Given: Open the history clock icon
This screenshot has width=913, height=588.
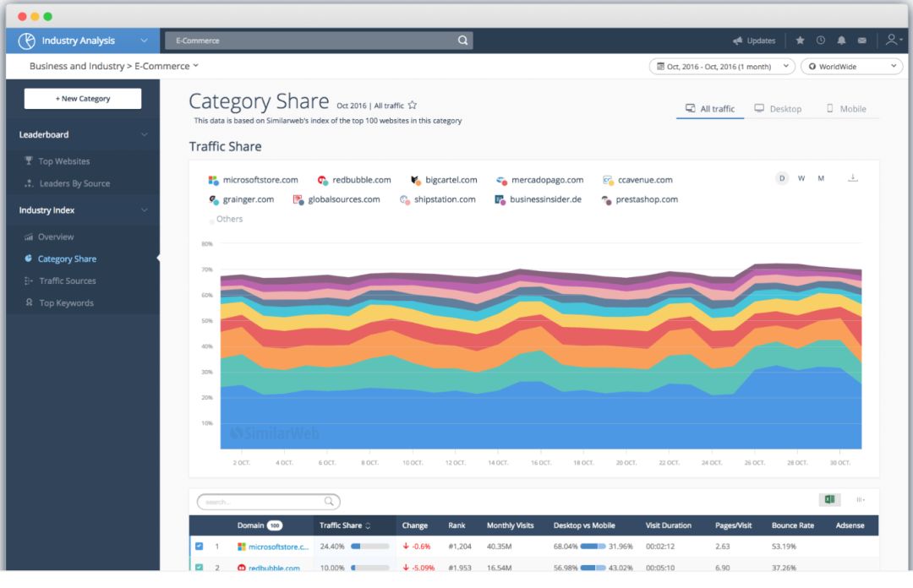Looking at the screenshot, I should click(x=820, y=41).
